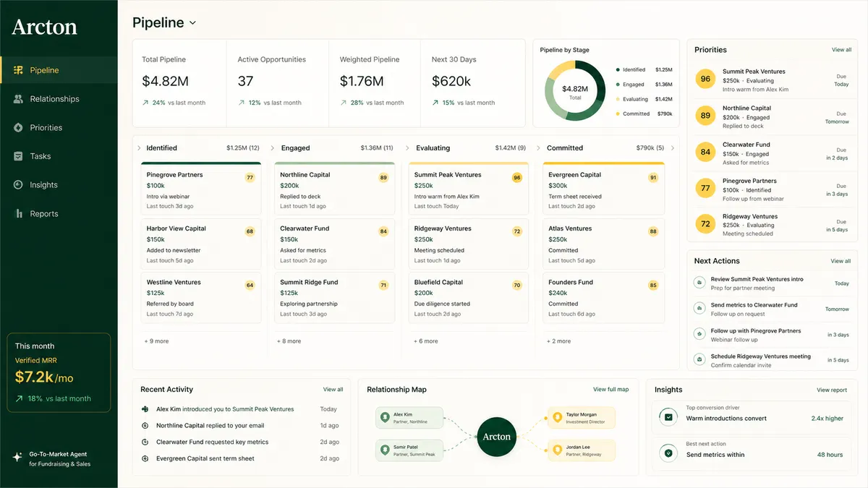
Task: Open View report in Insights
Action: tap(832, 390)
